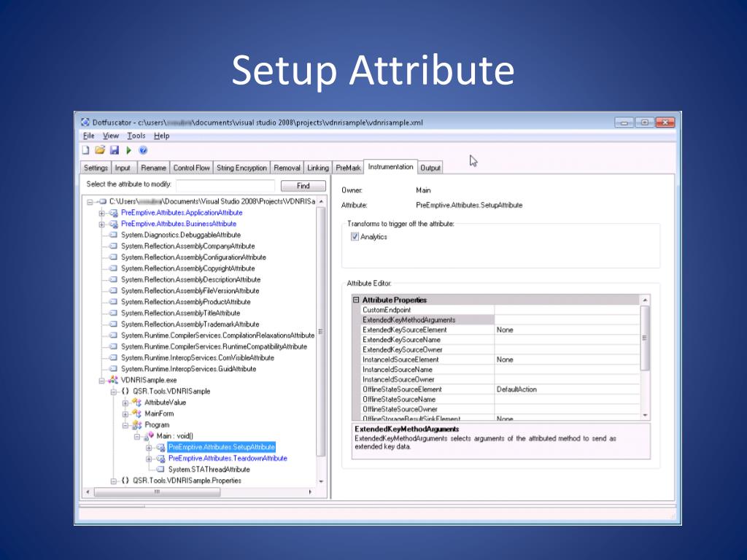747x560 pixels.
Task: Click the AttributeValue class icon
Action: tap(136, 402)
